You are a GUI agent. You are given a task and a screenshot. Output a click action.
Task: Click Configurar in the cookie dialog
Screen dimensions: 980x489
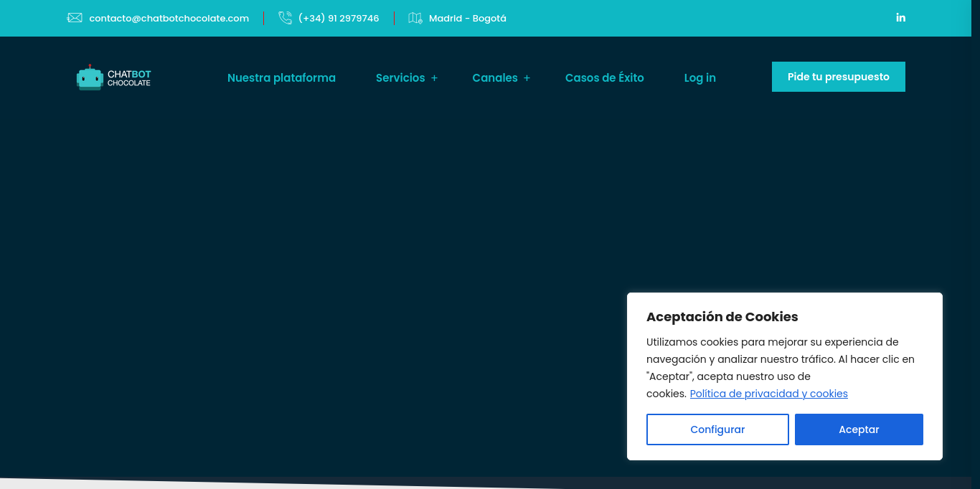(717, 429)
